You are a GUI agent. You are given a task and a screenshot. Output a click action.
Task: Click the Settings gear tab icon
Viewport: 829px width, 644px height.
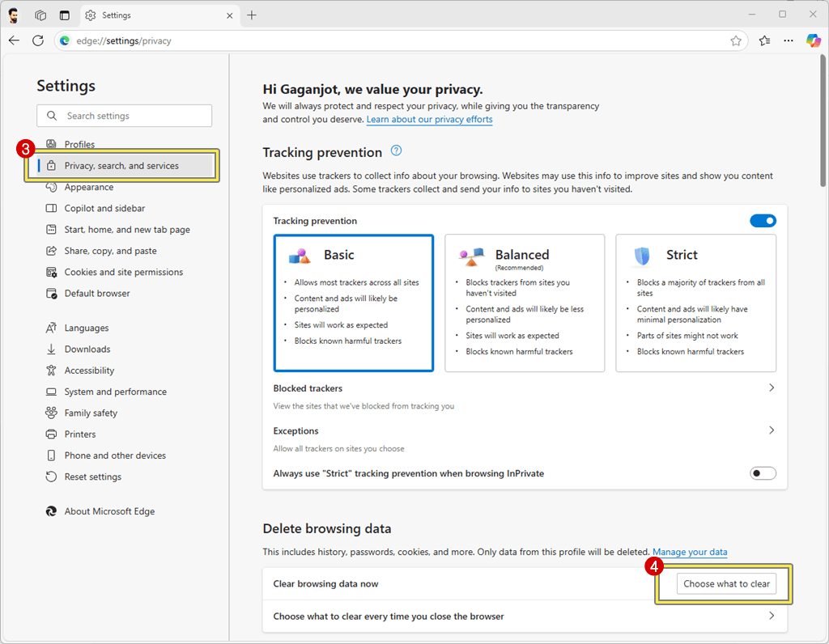(91, 15)
